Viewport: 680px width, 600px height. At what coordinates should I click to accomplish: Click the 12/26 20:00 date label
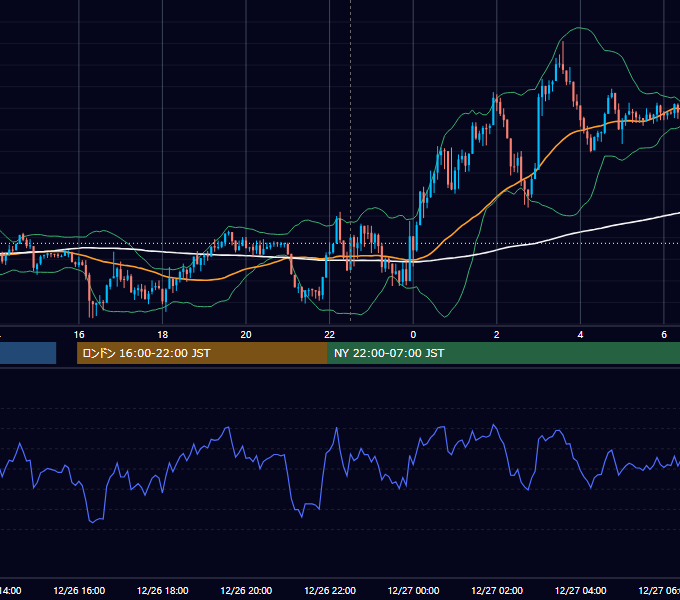(x=246, y=590)
